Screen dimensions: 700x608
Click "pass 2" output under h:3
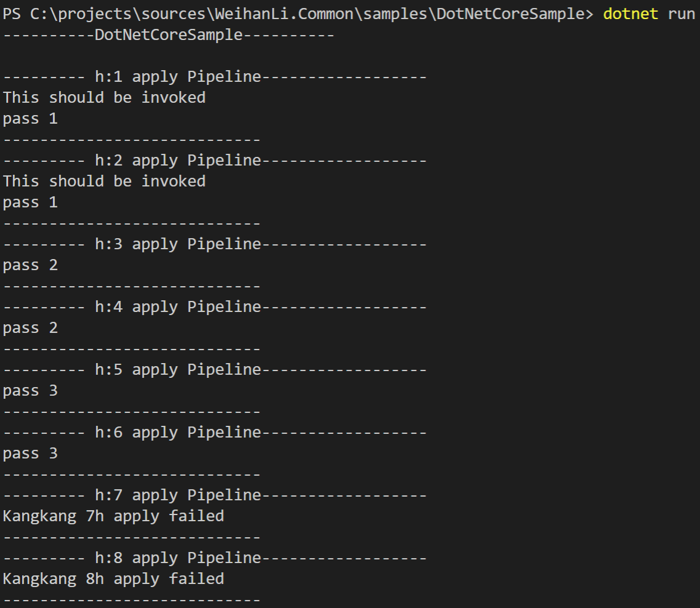pyautogui.click(x=30, y=265)
